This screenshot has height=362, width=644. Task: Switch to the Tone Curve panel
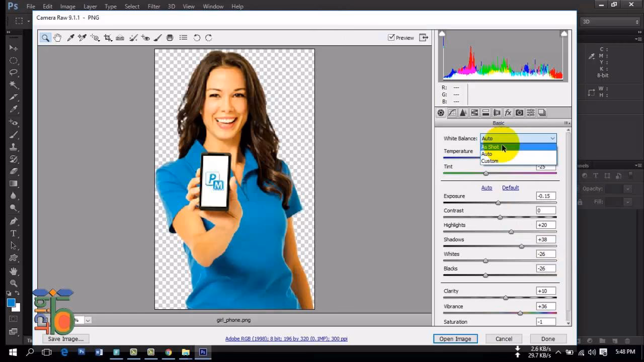[452, 113]
